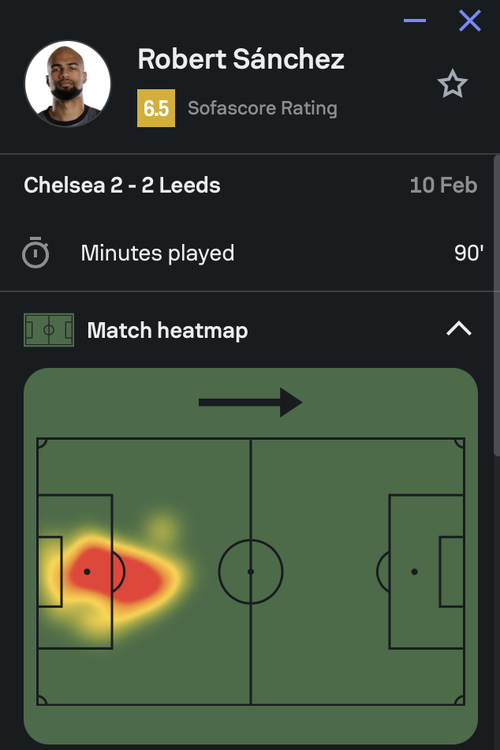
Task: Click the 6.5 Sofascore rating badge
Action: pyautogui.click(x=156, y=108)
